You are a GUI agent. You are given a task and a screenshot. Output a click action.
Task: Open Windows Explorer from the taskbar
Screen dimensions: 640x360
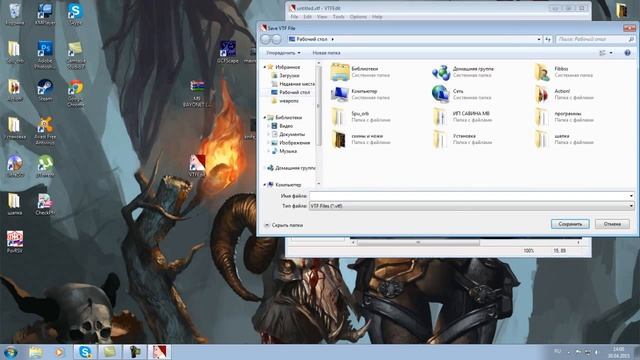tap(36, 351)
